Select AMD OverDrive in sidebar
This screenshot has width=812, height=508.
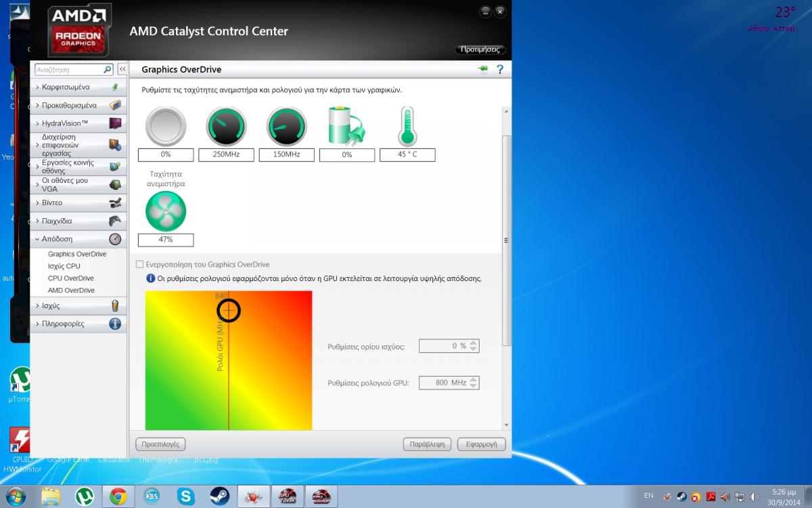click(x=71, y=291)
